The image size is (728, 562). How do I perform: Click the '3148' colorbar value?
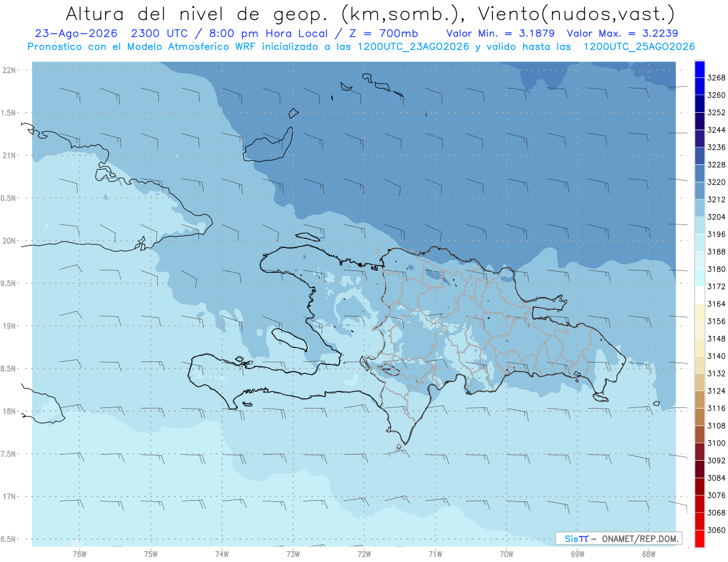click(716, 338)
